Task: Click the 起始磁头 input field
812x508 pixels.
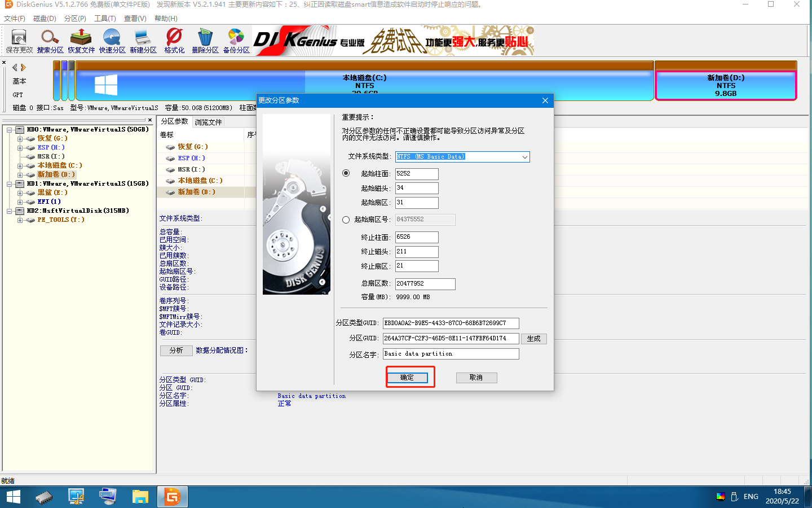Action: [x=417, y=188]
